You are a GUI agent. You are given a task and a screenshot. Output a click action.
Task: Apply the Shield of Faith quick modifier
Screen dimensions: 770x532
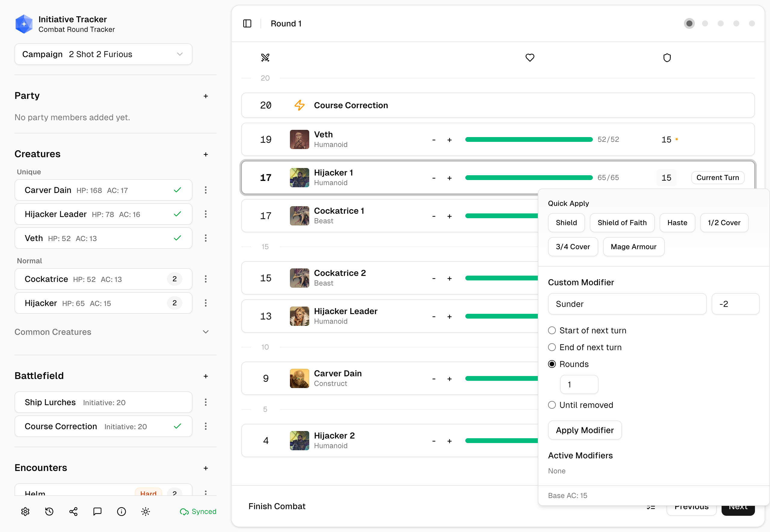click(x=622, y=223)
